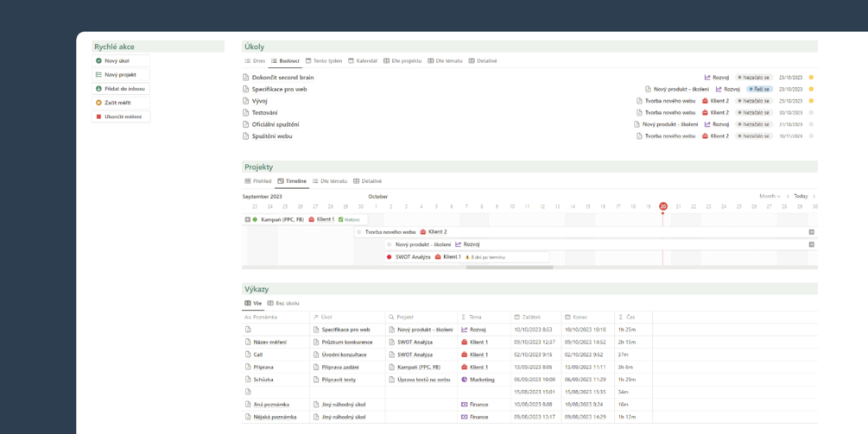Open Úprava textů na webu project cell
The image size is (868, 434).
pyautogui.click(x=421, y=380)
